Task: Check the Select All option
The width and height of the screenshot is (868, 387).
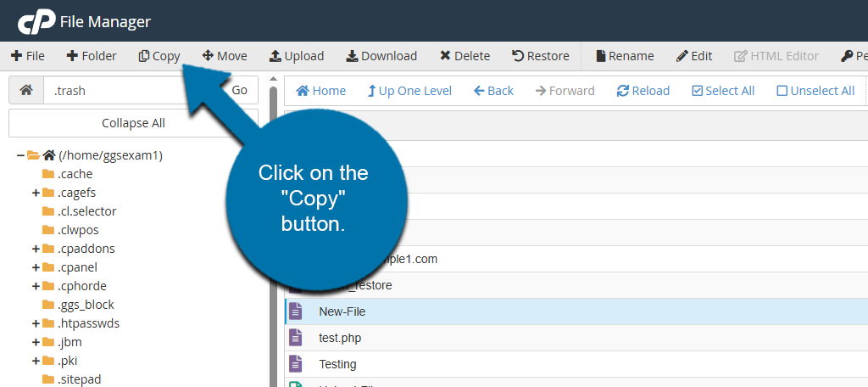Action: click(723, 91)
